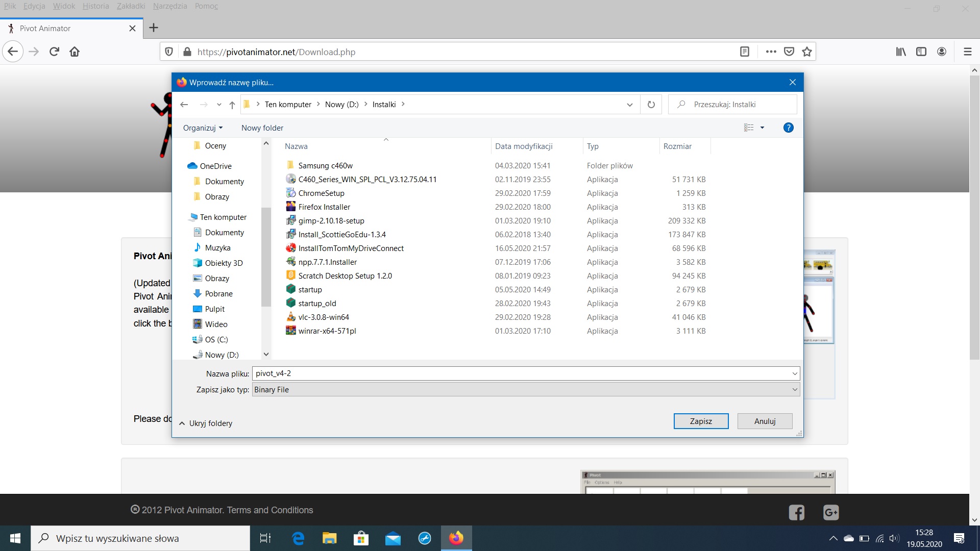Expand the Ten komputer breadcrumb chevron
The height and width of the screenshot is (551, 980).
click(318, 104)
